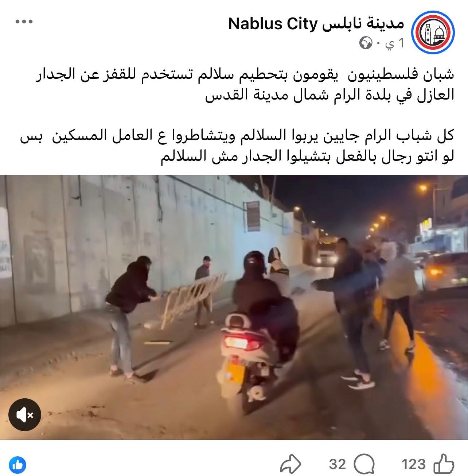Click the globe public audience icon
Viewport: 468px width, 476px height.
(x=365, y=43)
